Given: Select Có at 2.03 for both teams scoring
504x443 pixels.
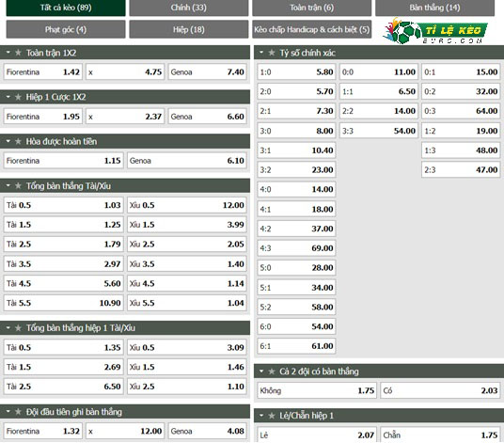Looking at the screenshot, I should [440, 390].
